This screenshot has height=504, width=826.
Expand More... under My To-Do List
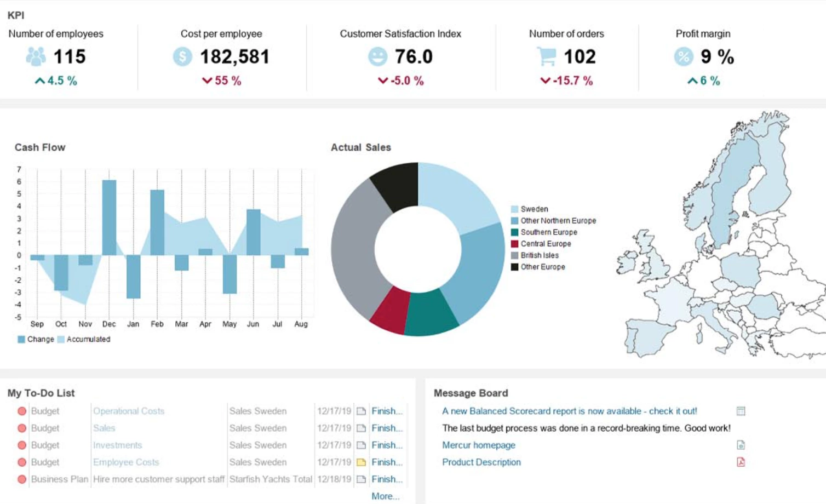(x=385, y=496)
